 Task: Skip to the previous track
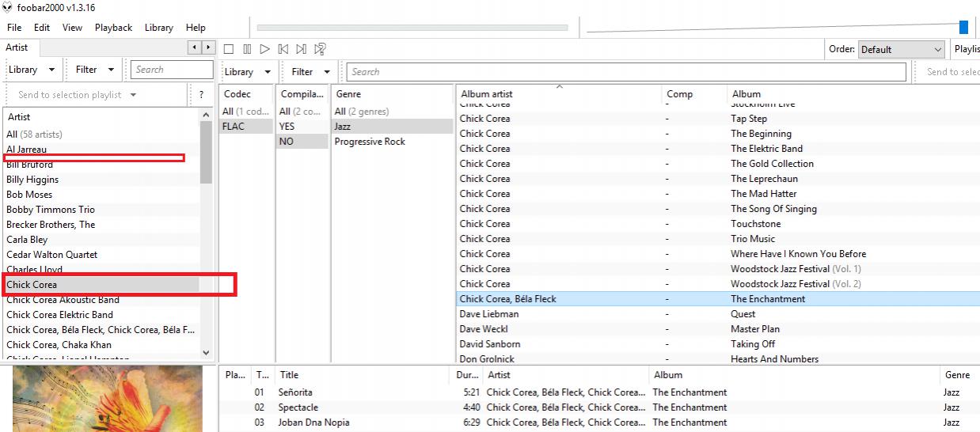pyautogui.click(x=283, y=49)
